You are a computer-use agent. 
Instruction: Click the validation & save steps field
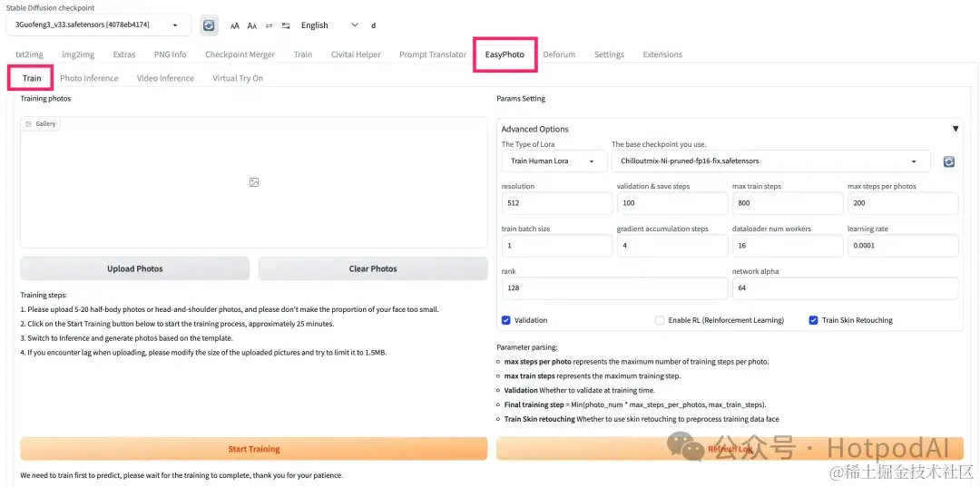pos(672,203)
